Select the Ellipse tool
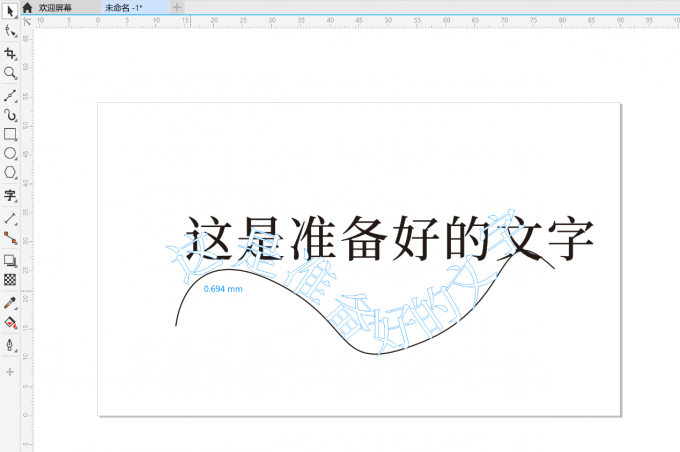The height and width of the screenshot is (452, 680). click(10, 153)
